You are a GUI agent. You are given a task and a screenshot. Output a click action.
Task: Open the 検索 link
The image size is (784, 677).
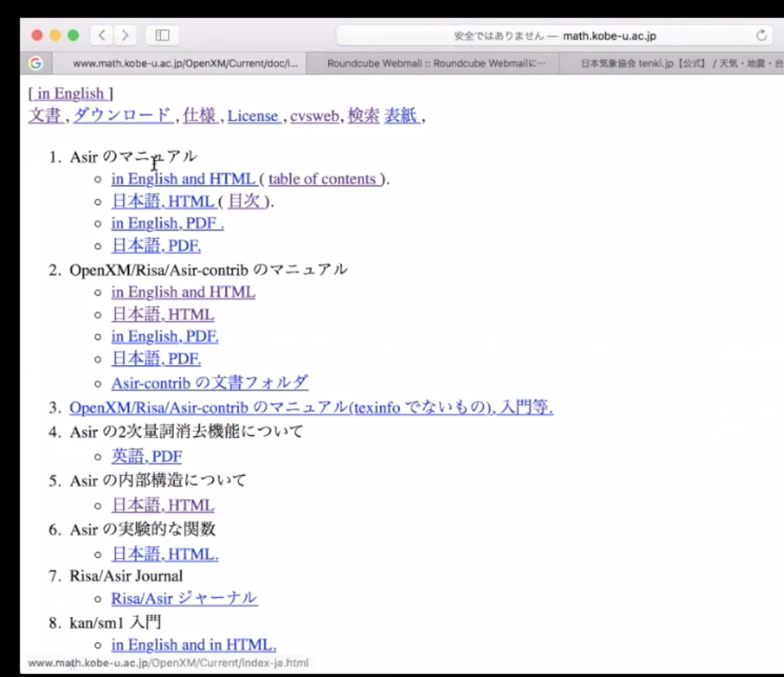point(364,115)
